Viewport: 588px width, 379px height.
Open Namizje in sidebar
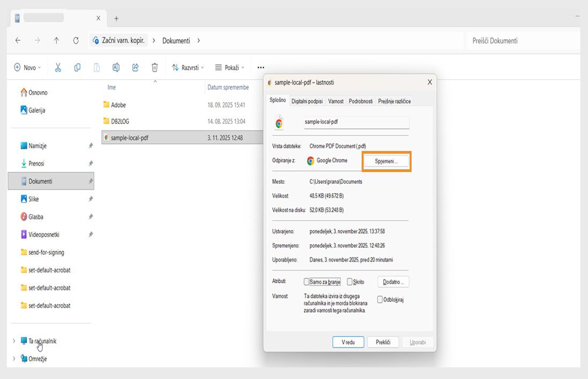(x=33, y=146)
